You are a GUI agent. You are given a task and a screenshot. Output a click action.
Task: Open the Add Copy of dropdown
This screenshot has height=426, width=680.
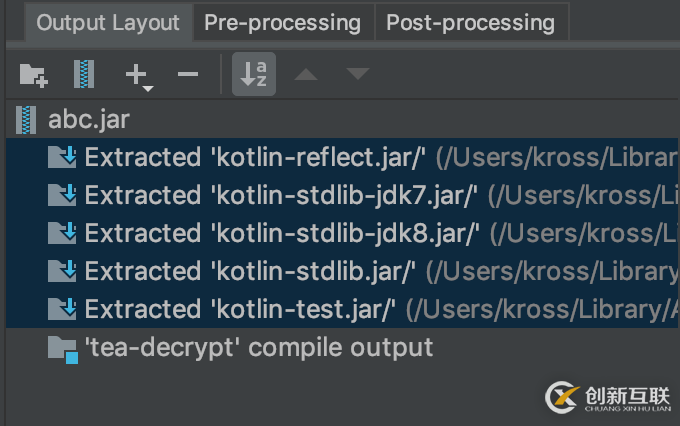coord(138,75)
